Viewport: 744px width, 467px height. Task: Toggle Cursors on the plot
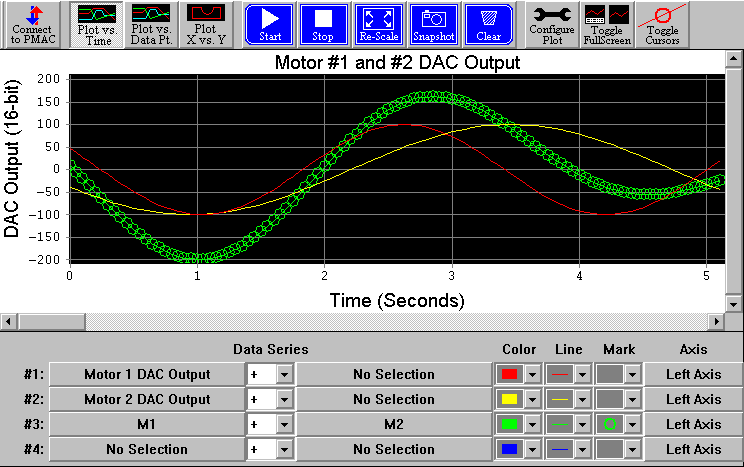coord(661,24)
